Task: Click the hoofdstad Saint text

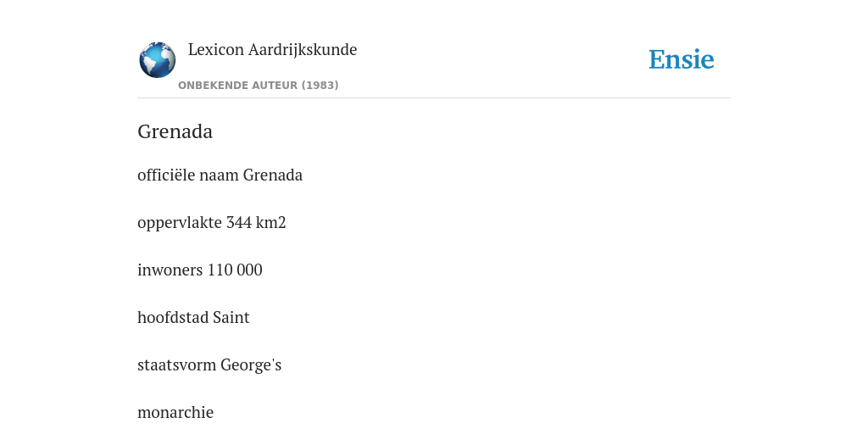Action: coord(193,318)
